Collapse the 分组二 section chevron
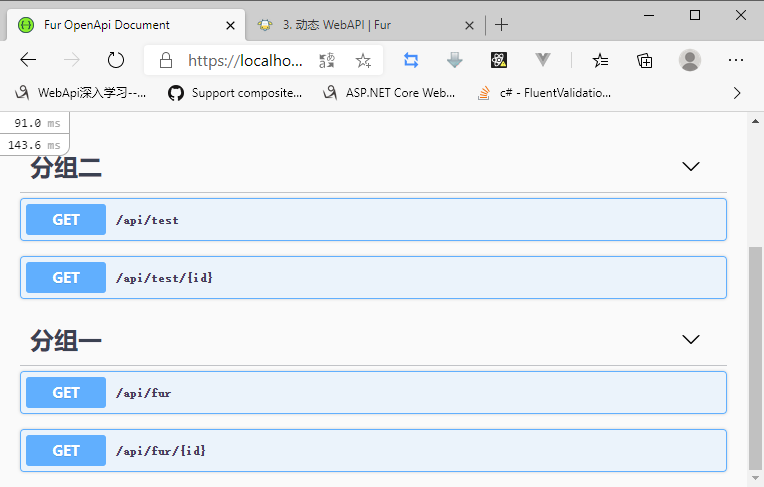 [x=690, y=166]
